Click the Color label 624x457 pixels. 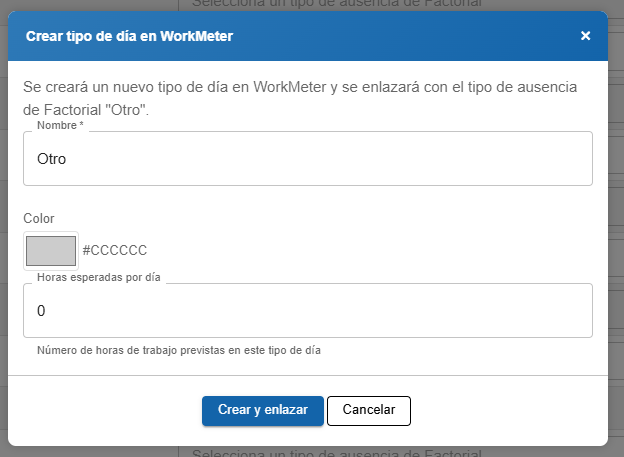tap(39, 219)
